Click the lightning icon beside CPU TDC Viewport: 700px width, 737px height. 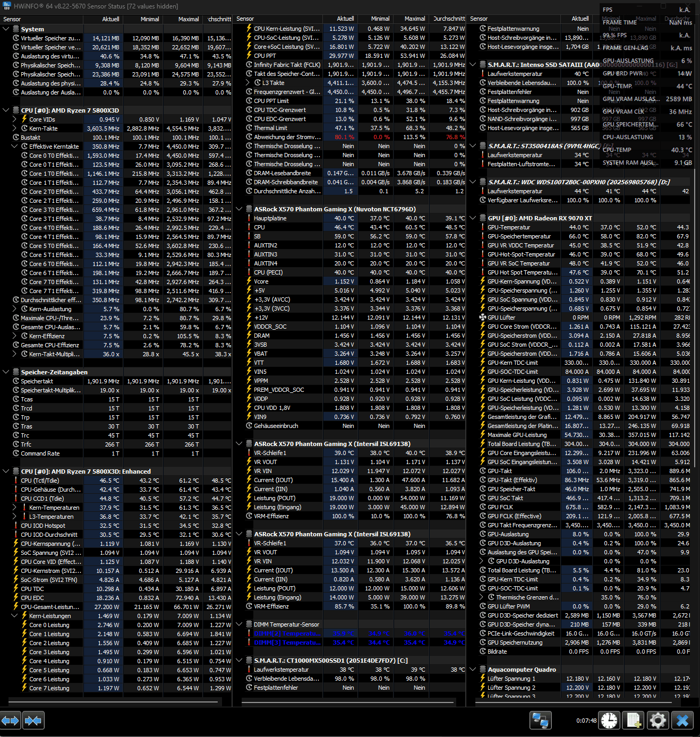[x=16, y=589]
